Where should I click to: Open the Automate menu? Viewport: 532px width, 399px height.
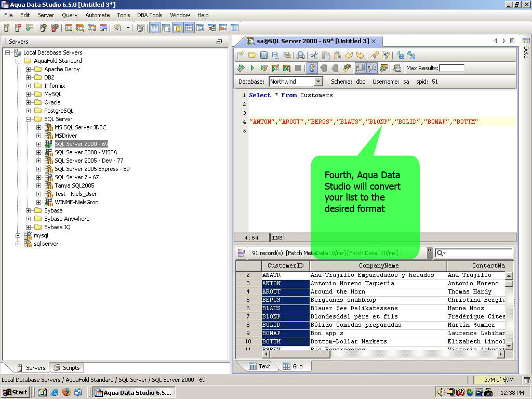(97, 15)
